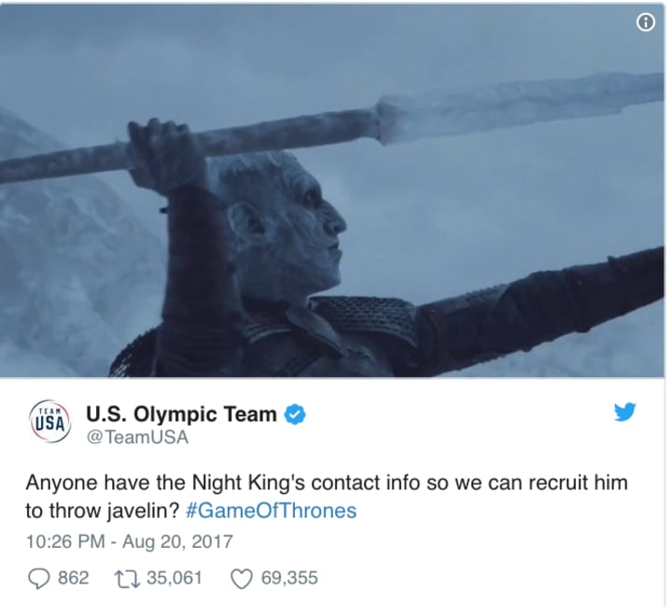This screenshot has height=616, width=672.
Task: Retweet using the arrows icon
Action: point(126,579)
